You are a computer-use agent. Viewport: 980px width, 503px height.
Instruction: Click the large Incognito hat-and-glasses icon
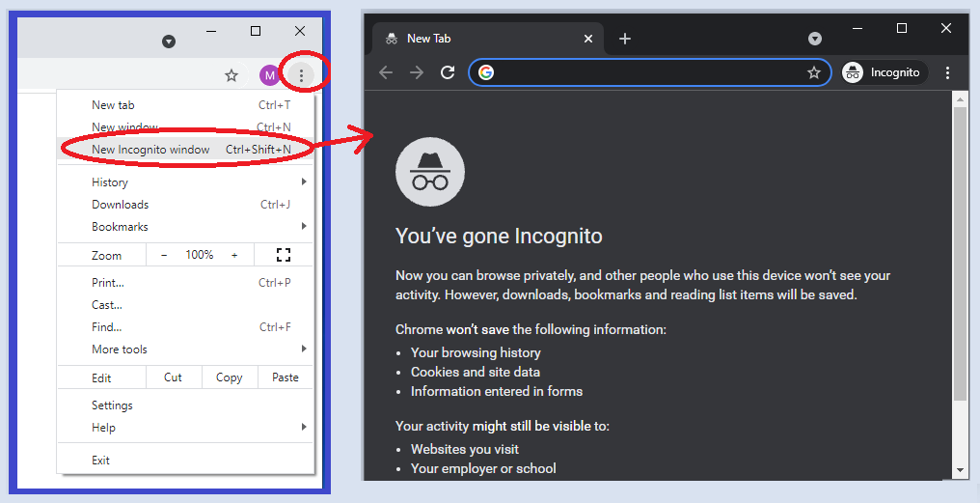pyautogui.click(x=430, y=172)
